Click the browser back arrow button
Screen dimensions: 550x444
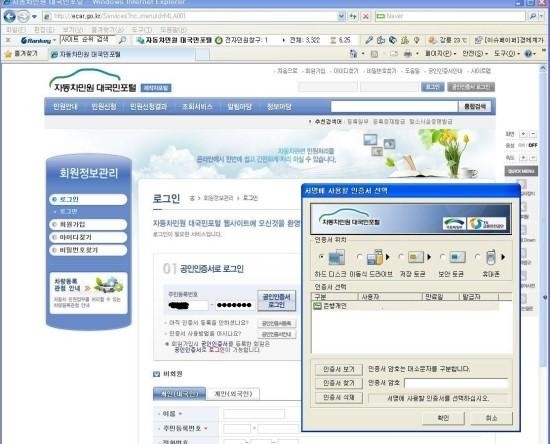(9, 16)
